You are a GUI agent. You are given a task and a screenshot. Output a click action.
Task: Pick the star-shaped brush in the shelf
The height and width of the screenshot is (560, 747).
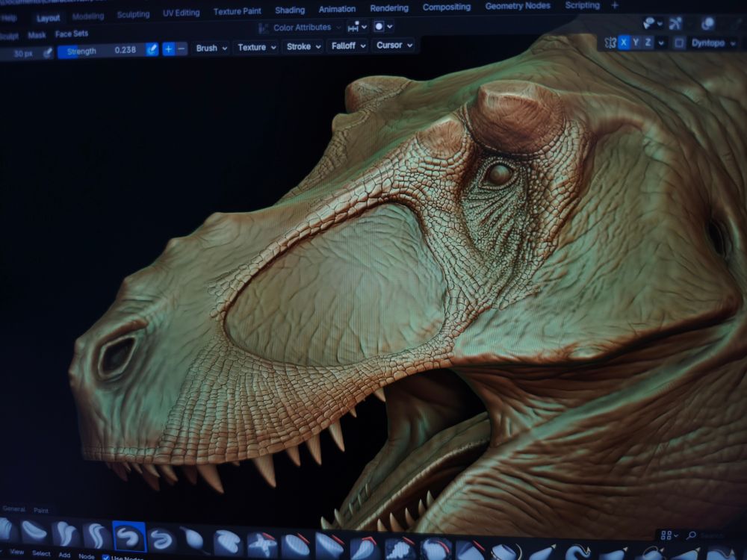(x=262, y=544)
